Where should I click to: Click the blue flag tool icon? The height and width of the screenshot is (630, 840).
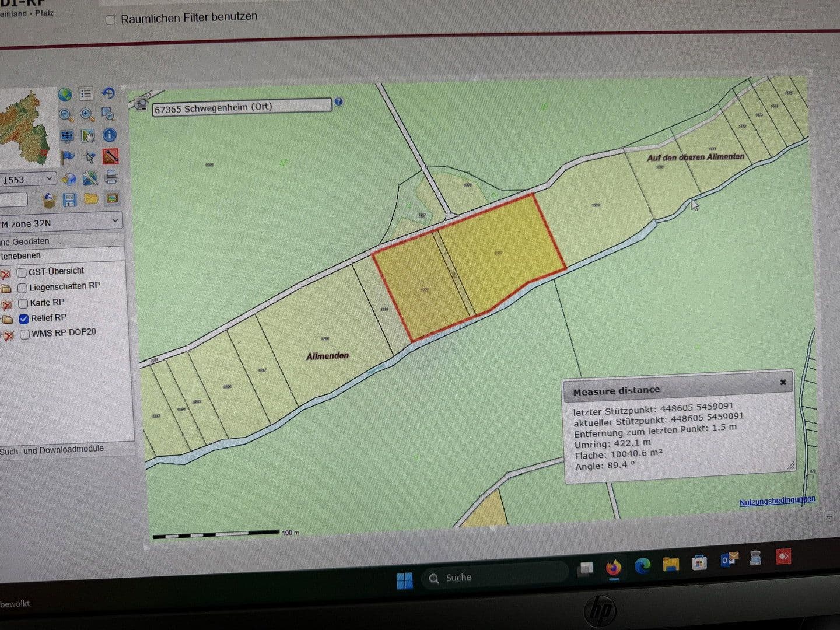68,157
